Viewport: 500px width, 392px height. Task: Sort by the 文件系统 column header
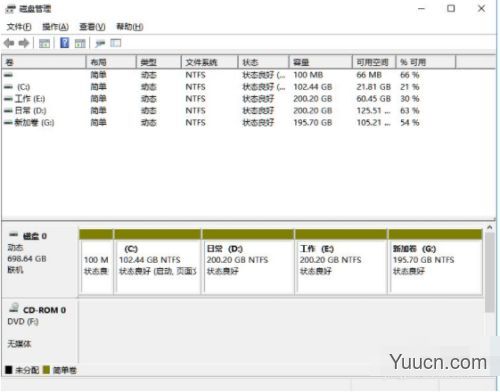(210, 62)
